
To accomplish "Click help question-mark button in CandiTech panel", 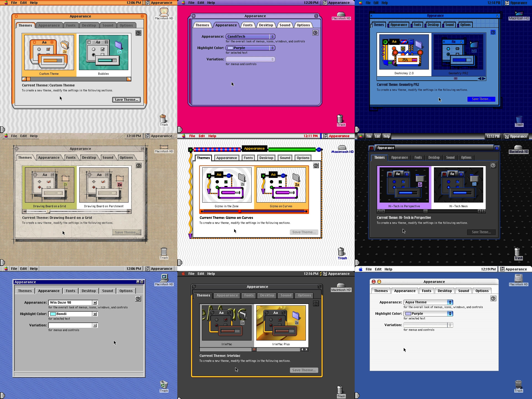I will [315, 33].
